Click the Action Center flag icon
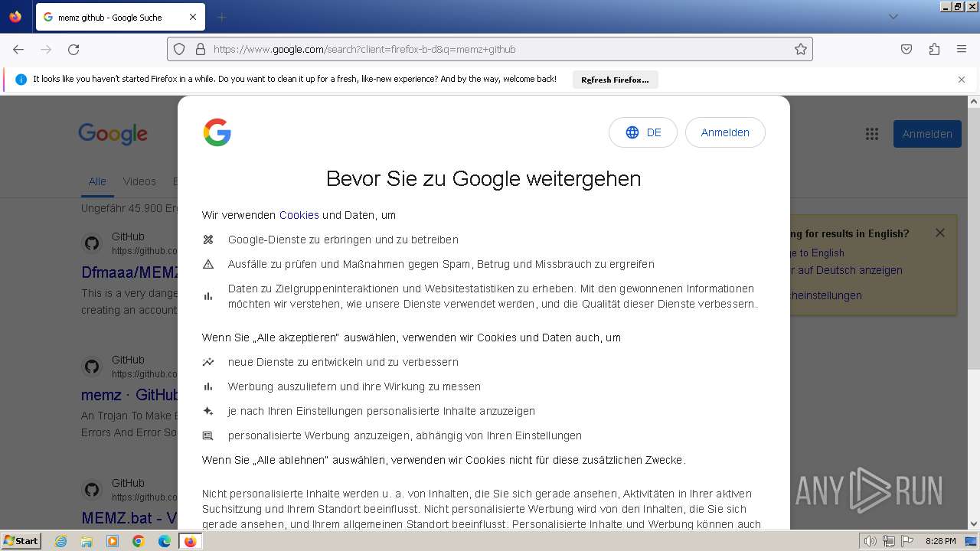Image resolution: width=980 pixels, height=551 pixels. tap(907, 541)
